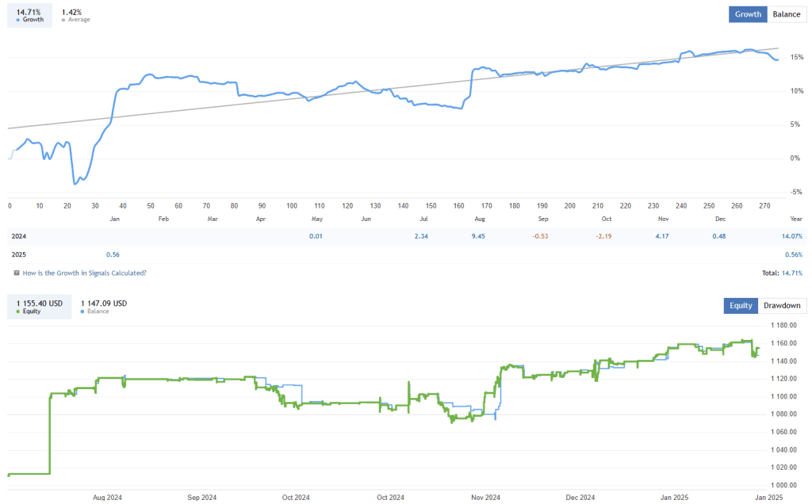Open the Drawdown chart view

point(782,305)
